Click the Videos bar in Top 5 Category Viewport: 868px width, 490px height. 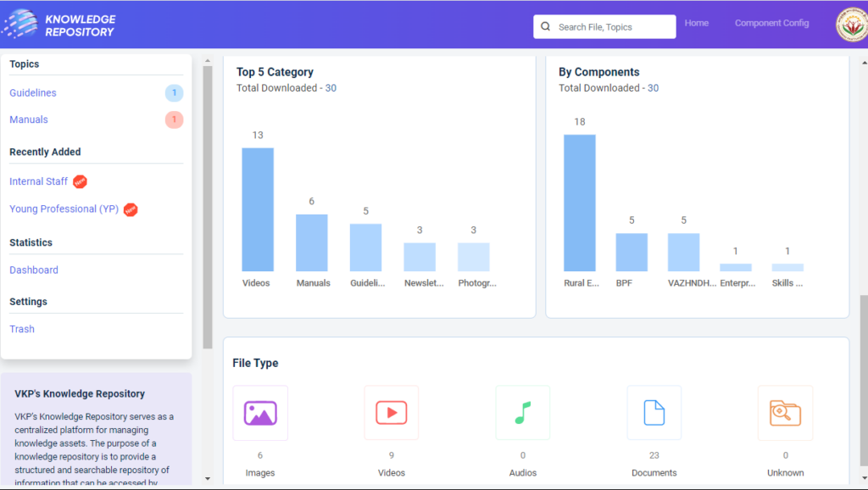pos(258,209)
